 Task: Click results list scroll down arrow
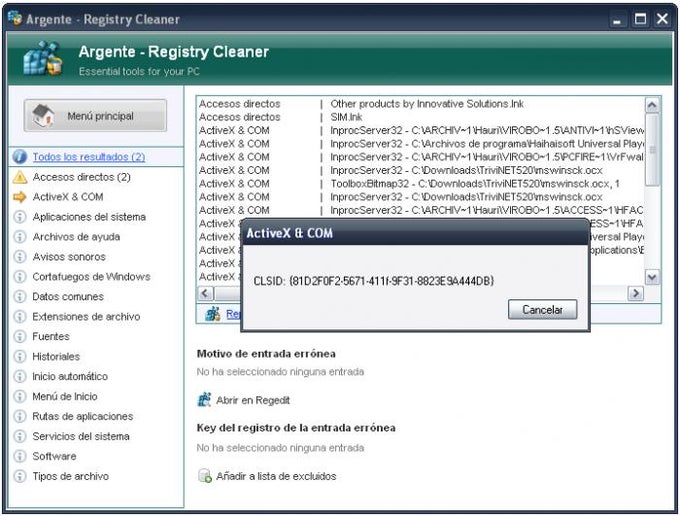[x=652, y=277]
